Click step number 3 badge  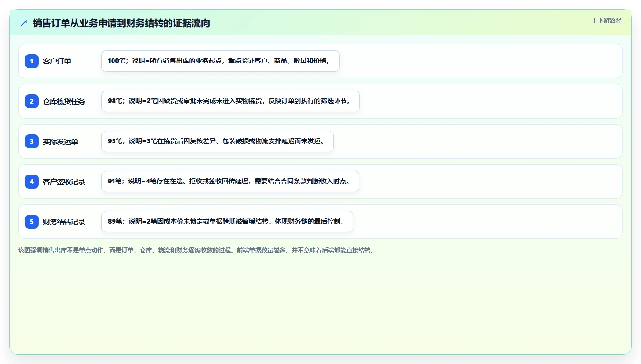(32, 141)
